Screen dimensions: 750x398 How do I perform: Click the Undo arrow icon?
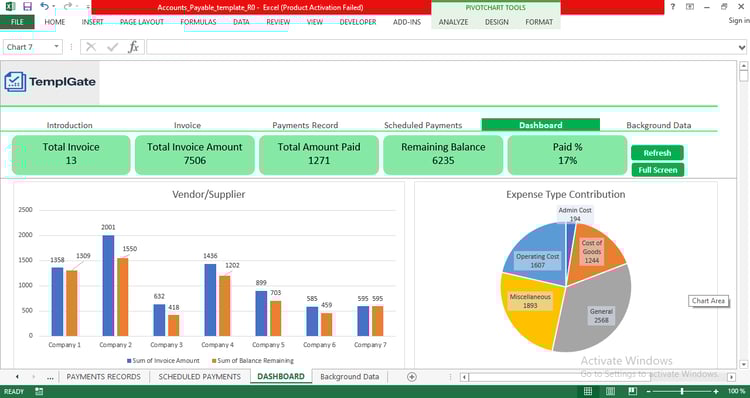[x=44, y=6]
